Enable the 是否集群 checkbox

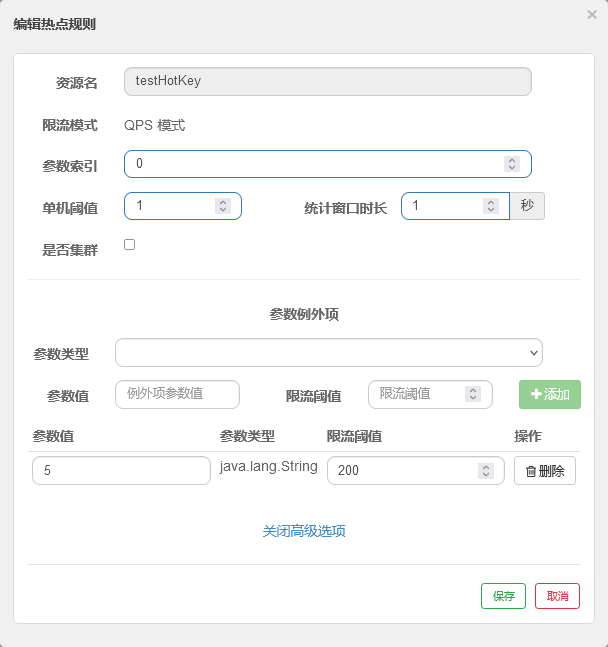(129, 244)
